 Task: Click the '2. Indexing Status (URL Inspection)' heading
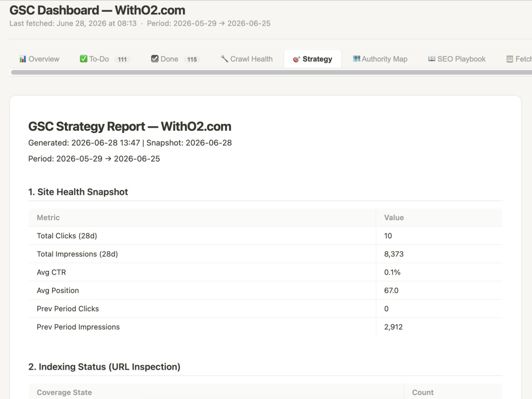(104, 367)
